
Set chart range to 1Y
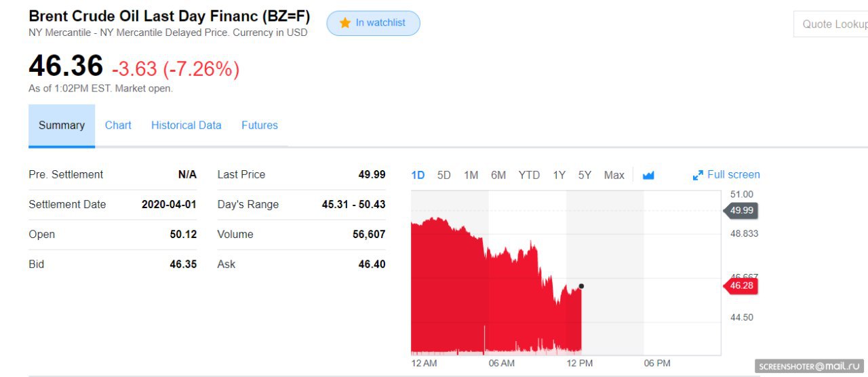[x=559, y=175]
